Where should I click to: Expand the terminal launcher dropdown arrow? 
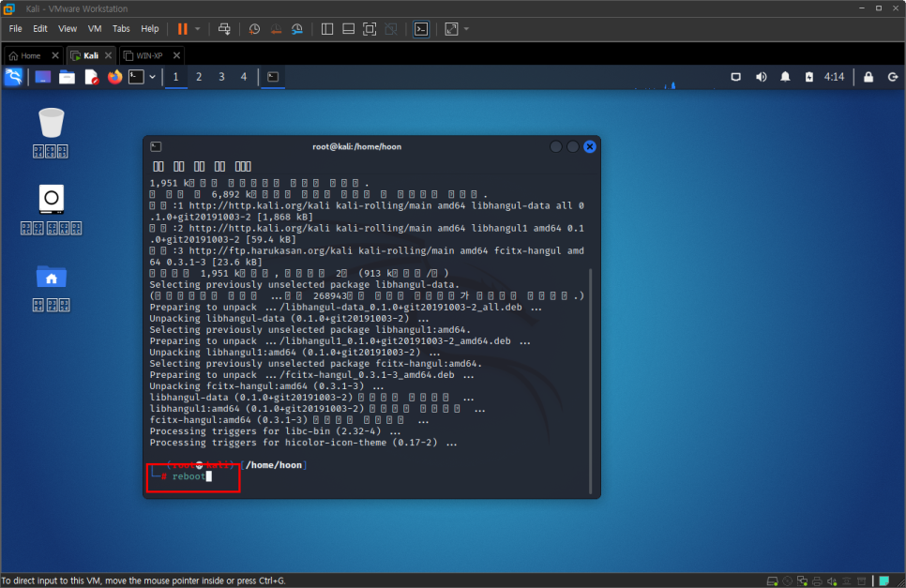click(153, 77)
